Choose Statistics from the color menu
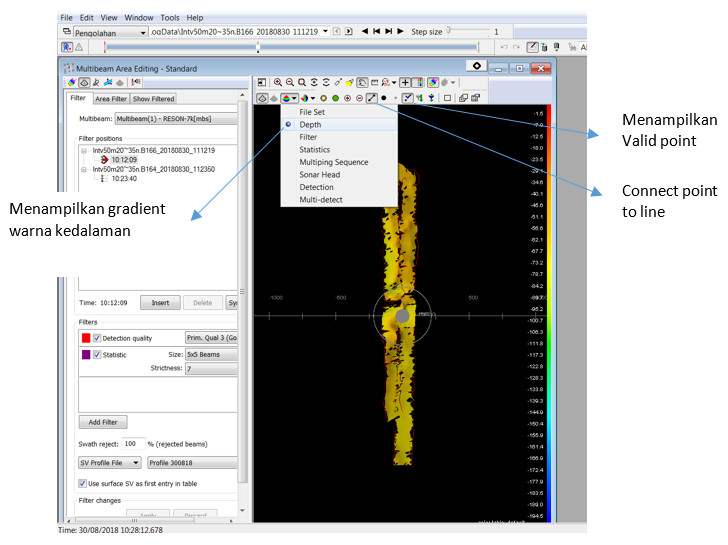 tap(315, 149)
